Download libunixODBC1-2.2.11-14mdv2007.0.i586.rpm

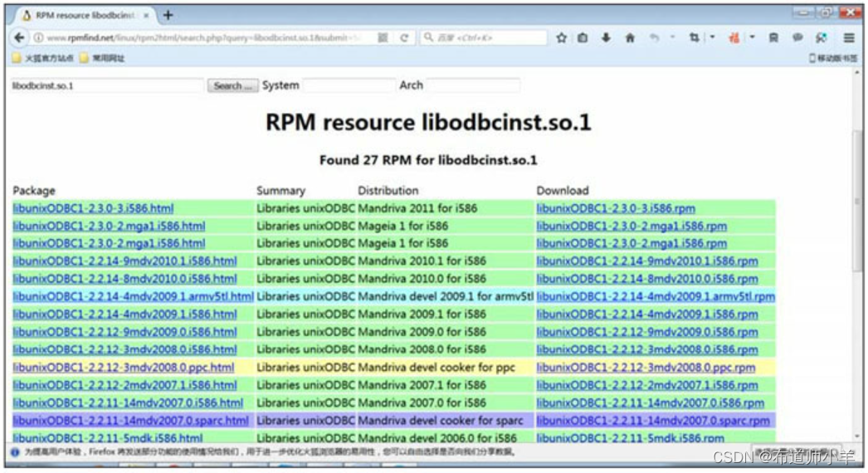[x=651, y=402]
